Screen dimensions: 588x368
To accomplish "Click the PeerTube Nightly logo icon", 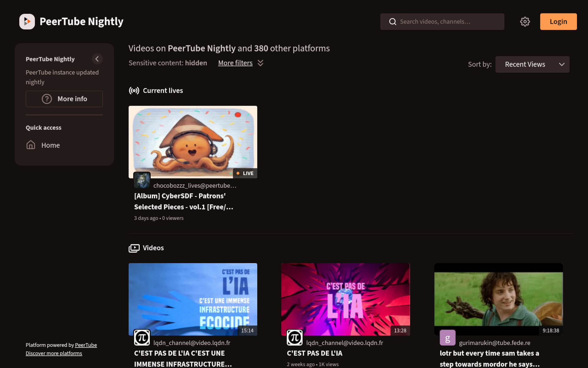I will coord(27,21).
